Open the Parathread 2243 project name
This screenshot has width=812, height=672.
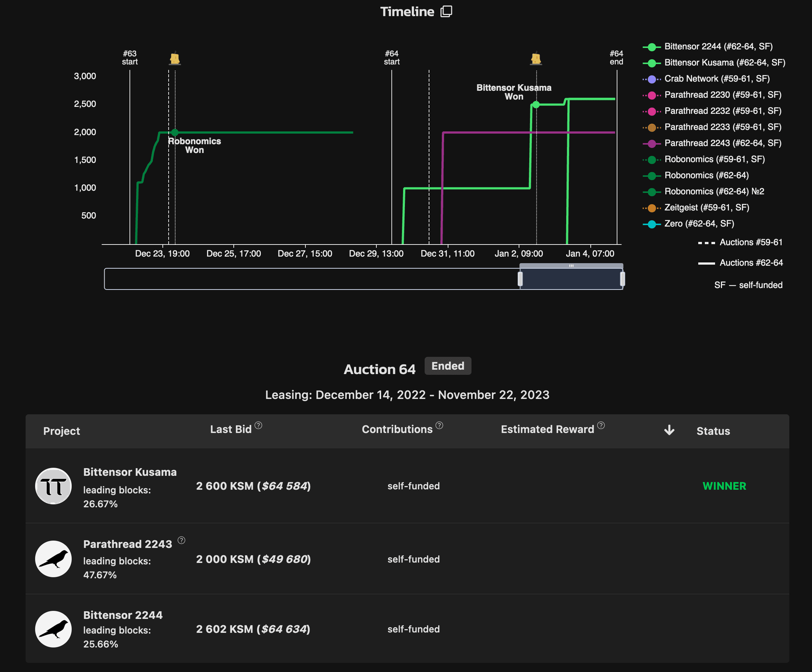tap(128, 544)
